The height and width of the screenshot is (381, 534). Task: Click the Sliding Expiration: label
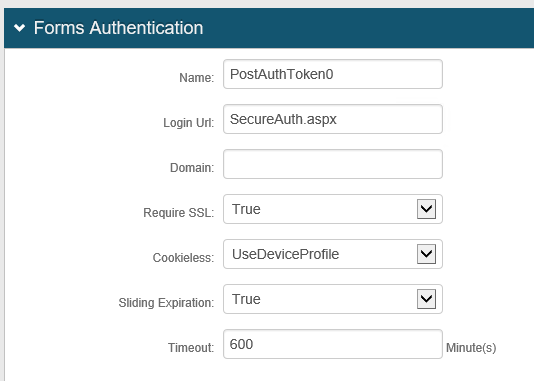pos(166,302)
